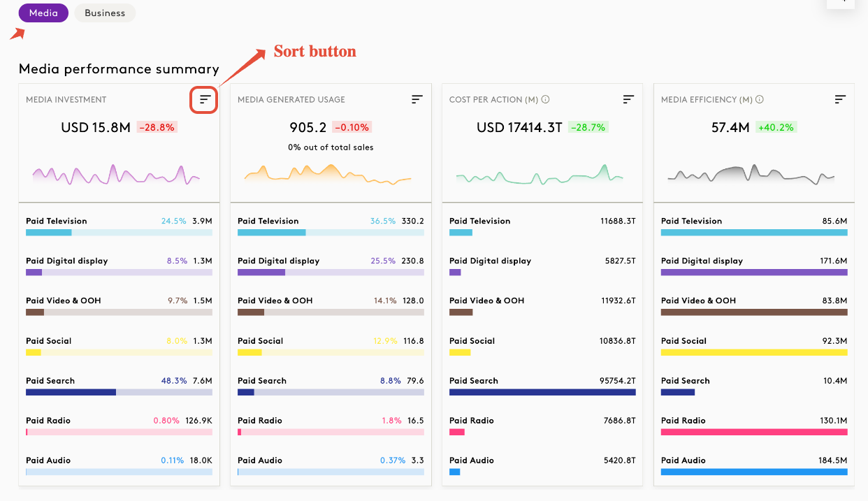This screenshot has width=868, height=501.
Task: Click the -28.7% change badge
Action: [588, 128]
